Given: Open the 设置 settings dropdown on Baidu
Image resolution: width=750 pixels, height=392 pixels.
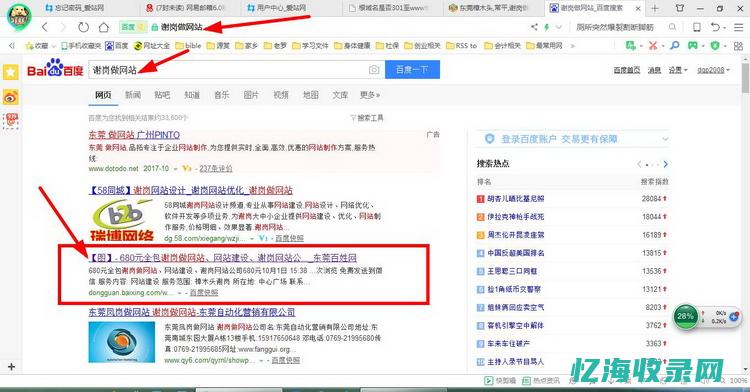Looking at the screenshot, I should point(678,70).
